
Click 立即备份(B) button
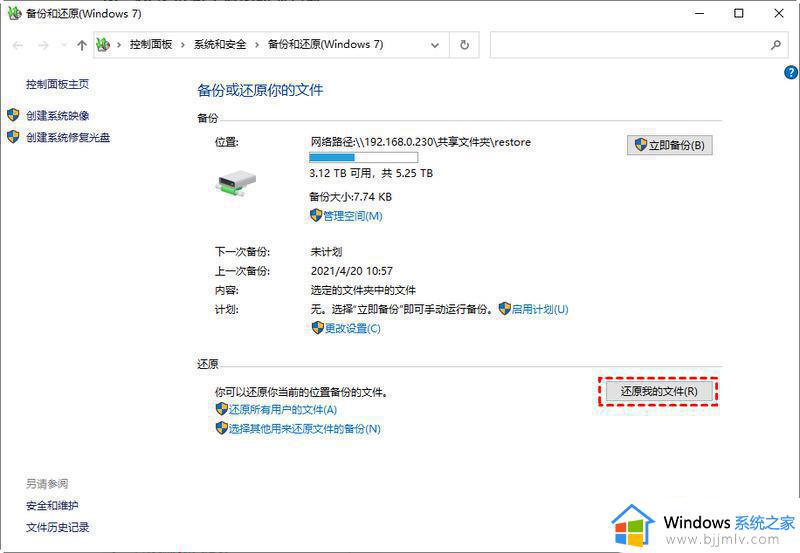click(669, 145)
